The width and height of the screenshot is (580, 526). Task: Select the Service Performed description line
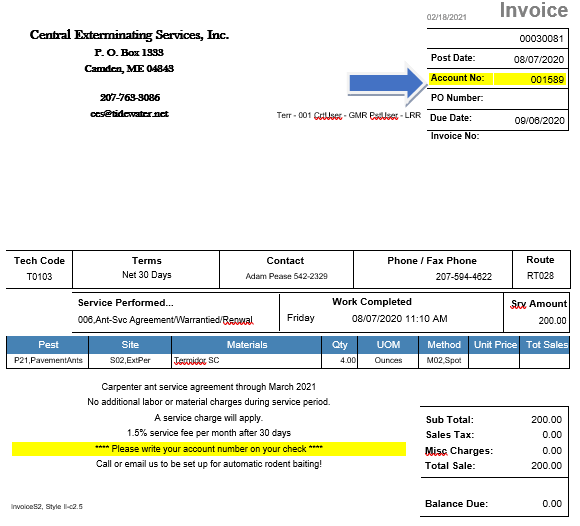[x=165, y=320]
